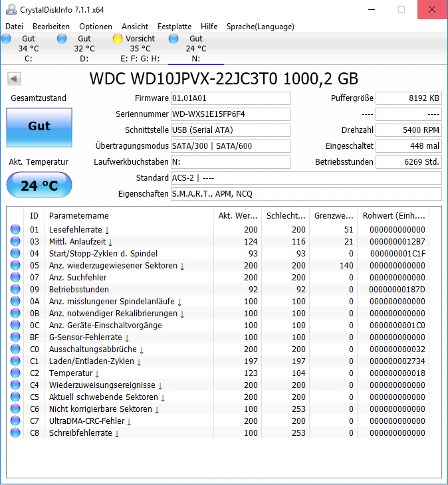Click the ID column header
Screen dimensions: 448x485
tap(34, 215)
